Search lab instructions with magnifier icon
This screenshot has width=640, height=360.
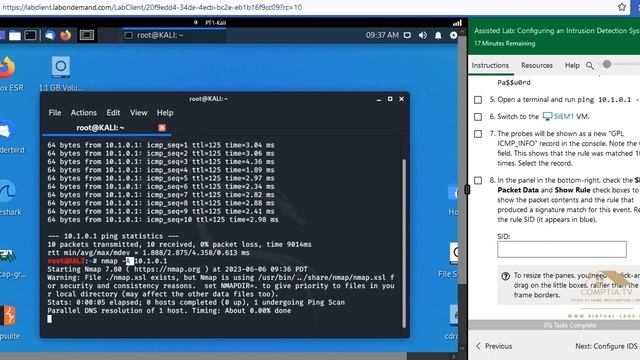tap(590, 66)
